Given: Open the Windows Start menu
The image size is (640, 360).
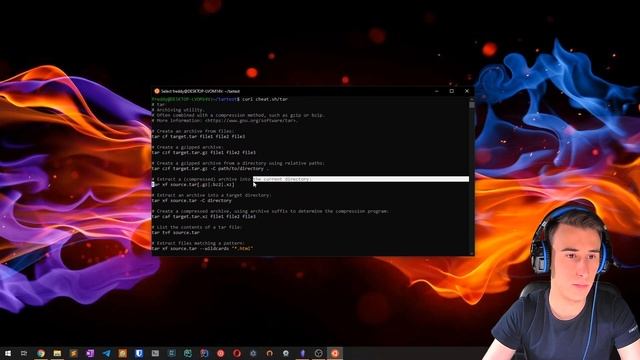Looking at the screenshot, I should tap(8, 353).
